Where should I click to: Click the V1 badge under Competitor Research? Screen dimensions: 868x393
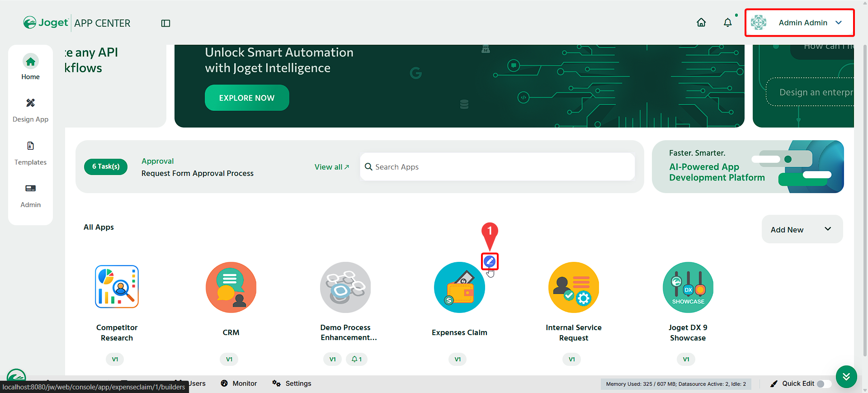point(115,359)
